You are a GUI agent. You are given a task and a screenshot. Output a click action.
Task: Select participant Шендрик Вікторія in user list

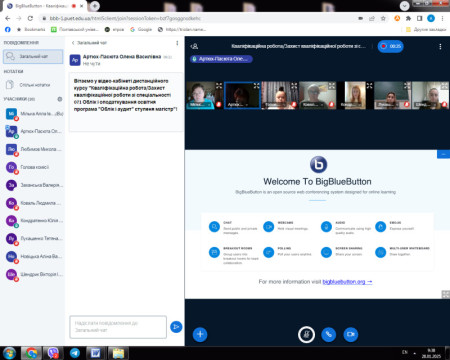pos(33,274)
